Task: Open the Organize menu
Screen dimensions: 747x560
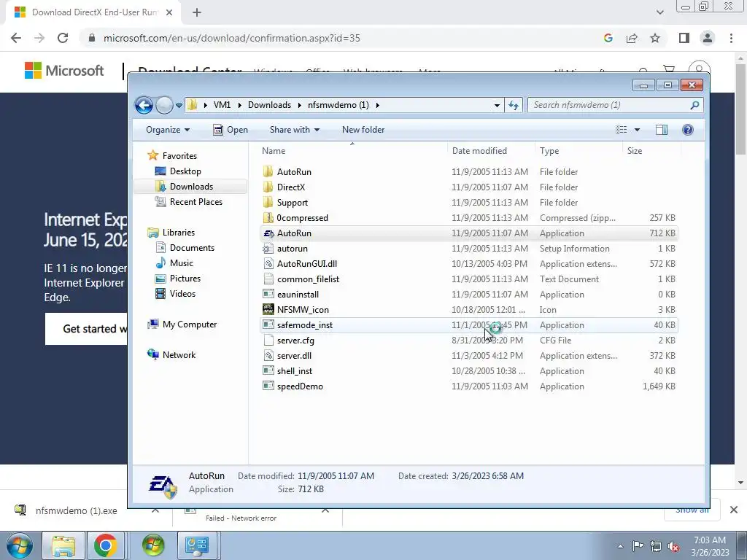Action: tap(168, 130)
